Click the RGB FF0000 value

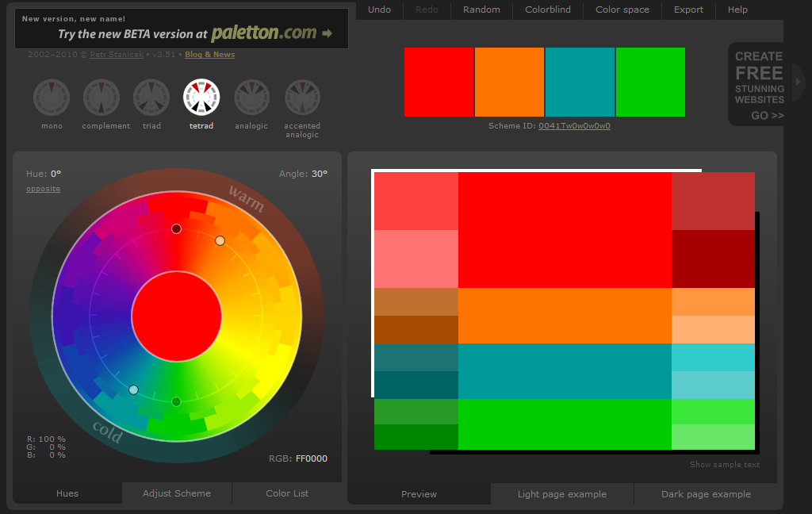click(311, 458)
